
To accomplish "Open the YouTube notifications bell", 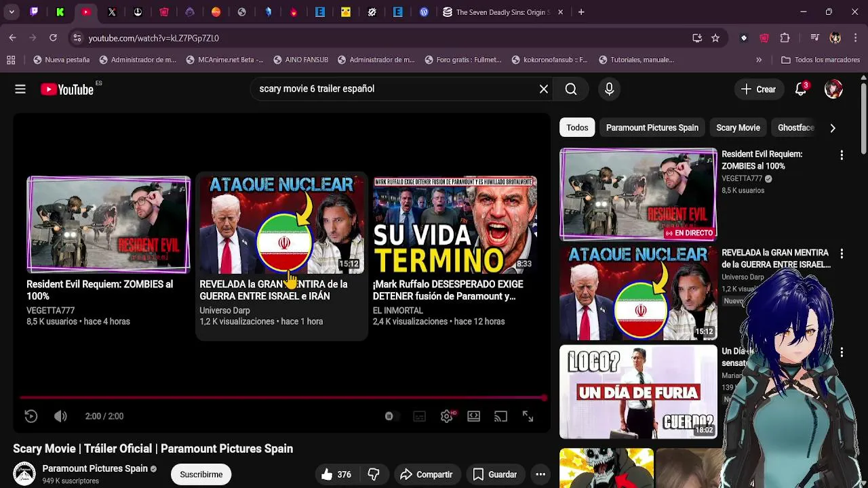I will pyautogui.click(x=801, y=89).
